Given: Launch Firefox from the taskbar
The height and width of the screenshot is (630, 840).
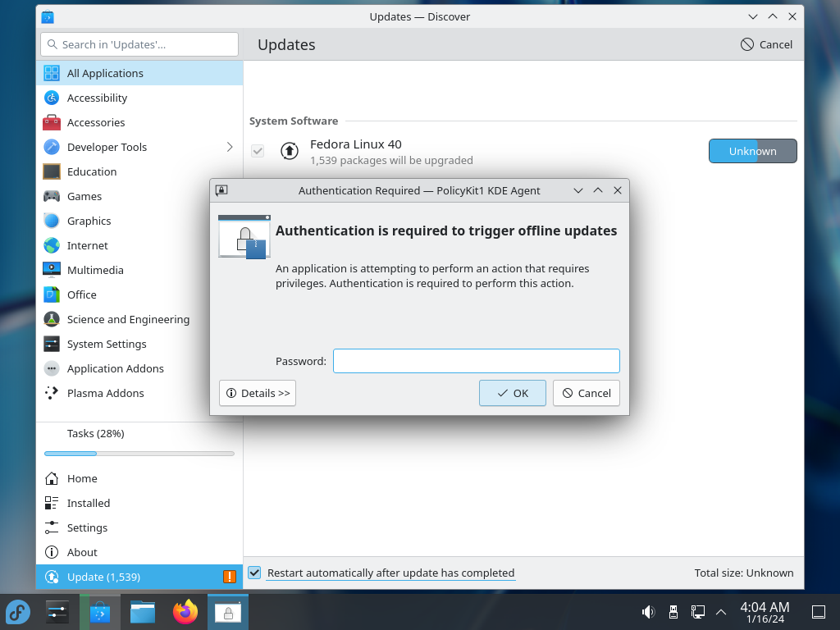Looking at the screenshot, I should pos(185,612).
